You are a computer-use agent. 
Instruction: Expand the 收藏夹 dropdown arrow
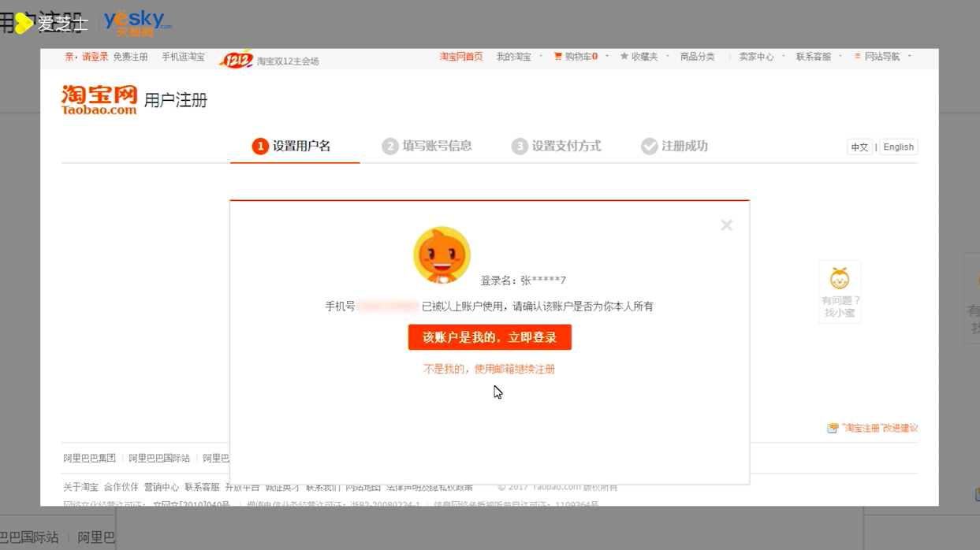667,57
